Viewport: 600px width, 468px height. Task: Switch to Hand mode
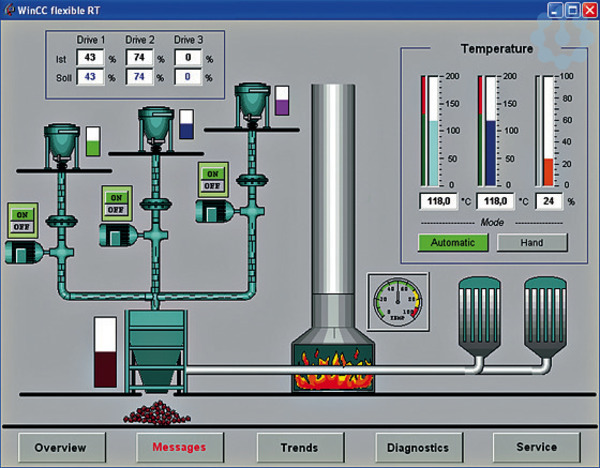pyautogui.click(x=532, y=242)
